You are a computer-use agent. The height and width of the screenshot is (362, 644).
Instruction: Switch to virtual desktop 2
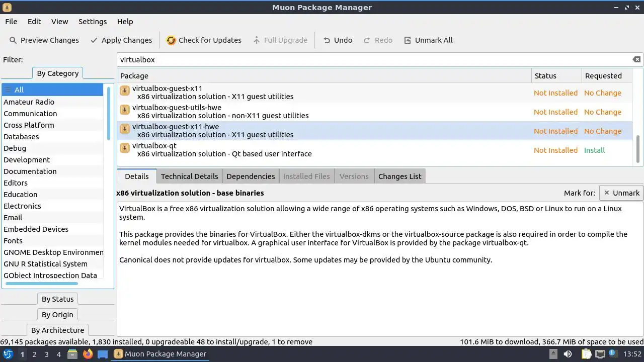pos(34,354)
